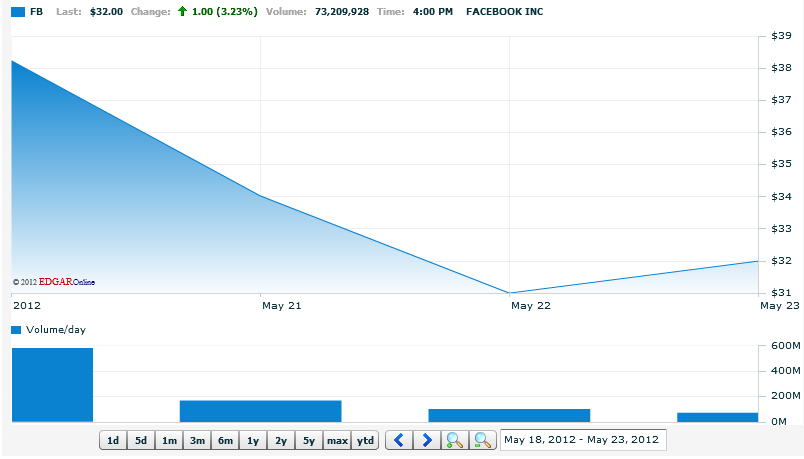Click the $34 price axis label
The width and height of the screenshot is (804, 459).
(x=781, y=197)
